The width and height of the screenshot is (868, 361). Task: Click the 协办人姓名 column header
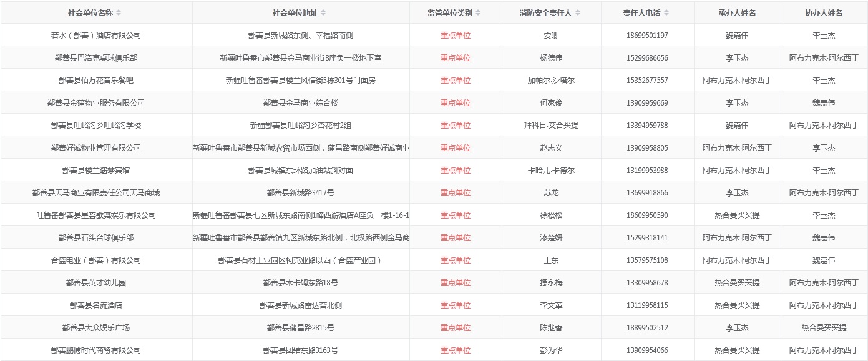[x=824, y=13]
